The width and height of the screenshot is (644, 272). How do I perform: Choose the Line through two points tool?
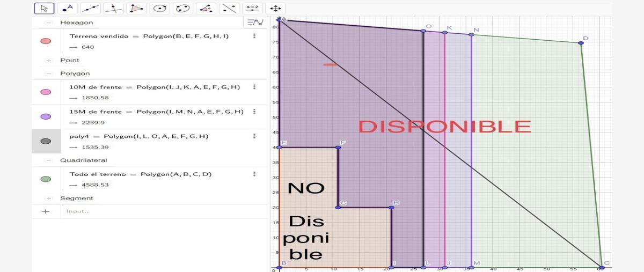pos(90,8)
